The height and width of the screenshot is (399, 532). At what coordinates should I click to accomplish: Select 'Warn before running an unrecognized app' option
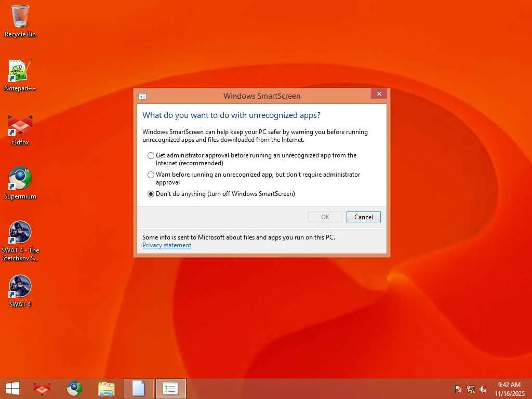pos(254,179)
